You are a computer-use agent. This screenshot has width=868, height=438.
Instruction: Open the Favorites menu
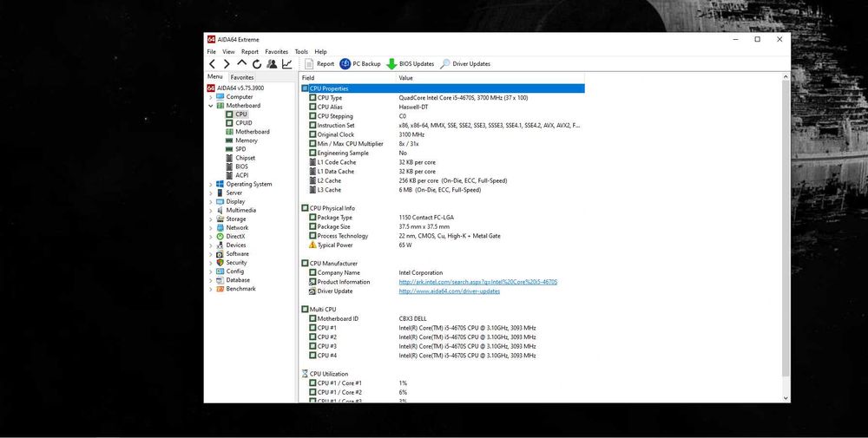276,51
